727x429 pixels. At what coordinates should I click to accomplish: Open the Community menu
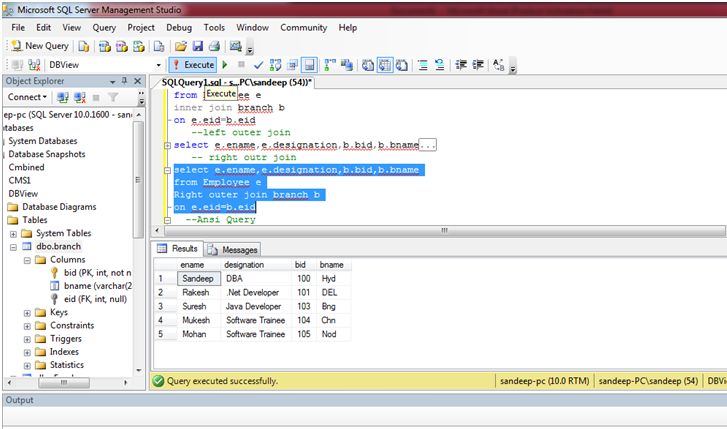click(304, 27)
